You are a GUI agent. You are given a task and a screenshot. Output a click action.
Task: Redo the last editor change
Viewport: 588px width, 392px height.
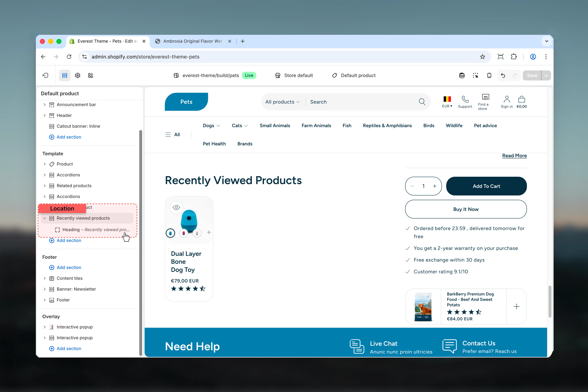point(515,75)
